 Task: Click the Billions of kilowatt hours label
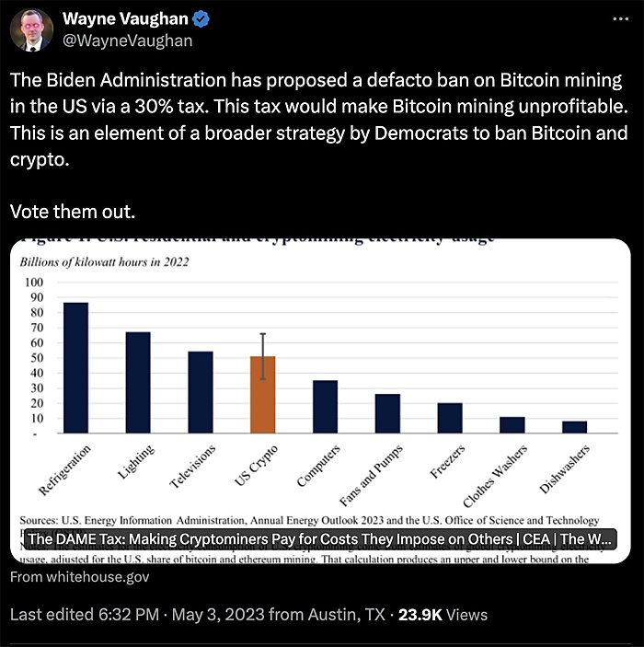tap(105, 262)
